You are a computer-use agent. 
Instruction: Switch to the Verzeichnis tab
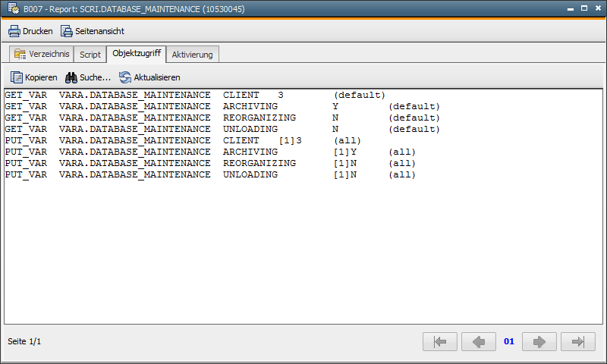[42, 54]
